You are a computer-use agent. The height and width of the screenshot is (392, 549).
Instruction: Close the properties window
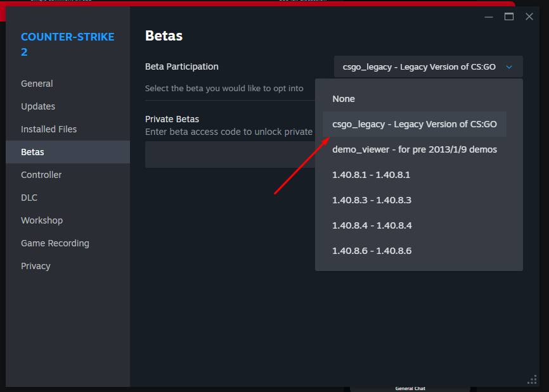pos(529,16)
